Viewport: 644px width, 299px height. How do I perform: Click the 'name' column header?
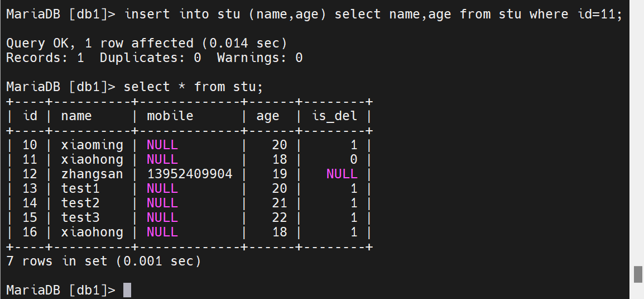point(76,116)
